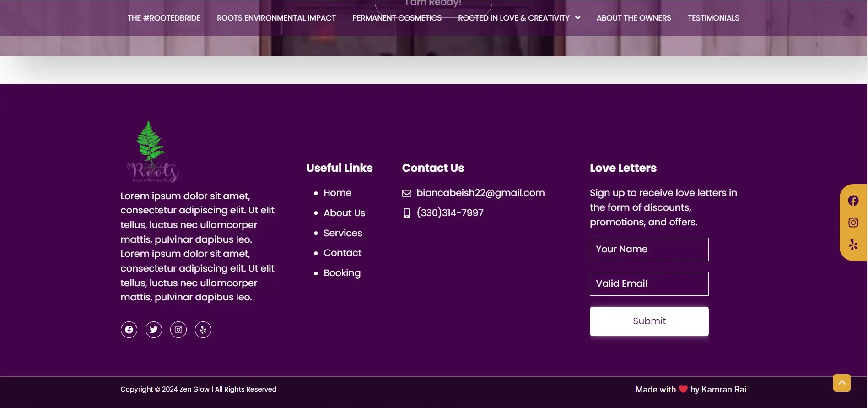
Task: Click the biancabeish22@gmail.com email link
Action: click(x=480, y=193)
